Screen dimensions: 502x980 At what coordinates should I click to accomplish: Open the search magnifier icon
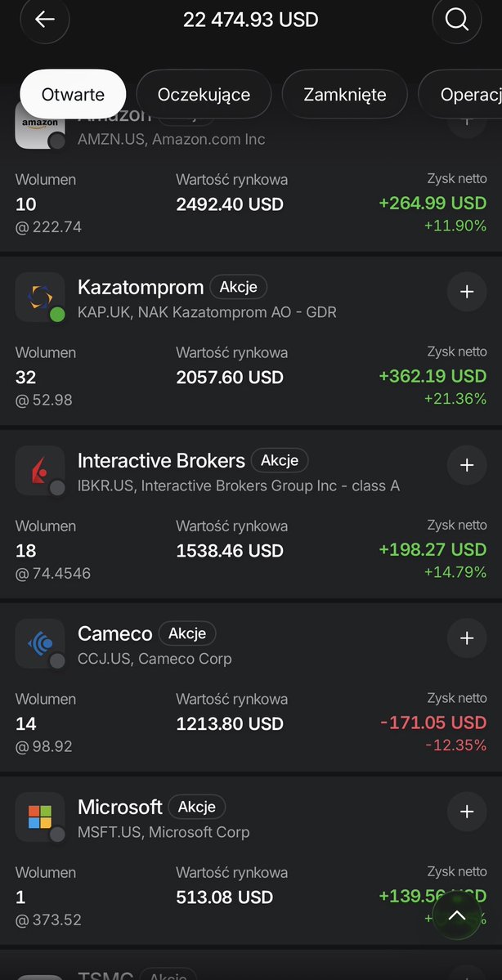(457, 20)
